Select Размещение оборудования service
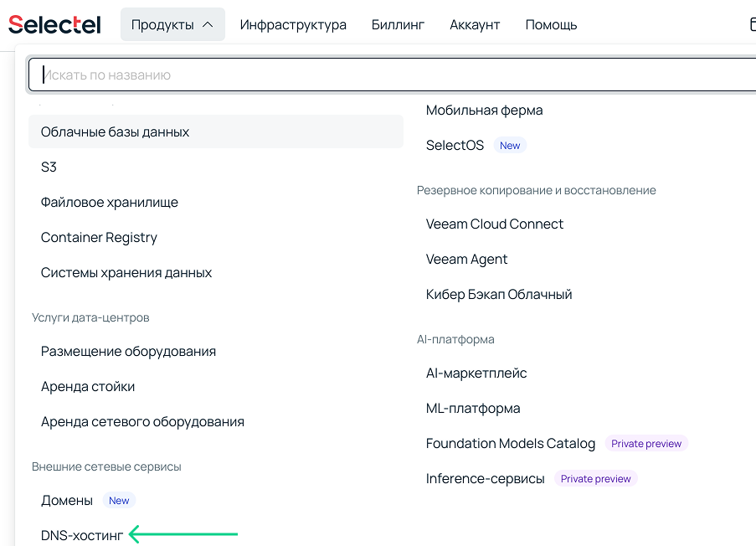Image resolution: width=756 pixels, height=546 pixels. [129, 351]
